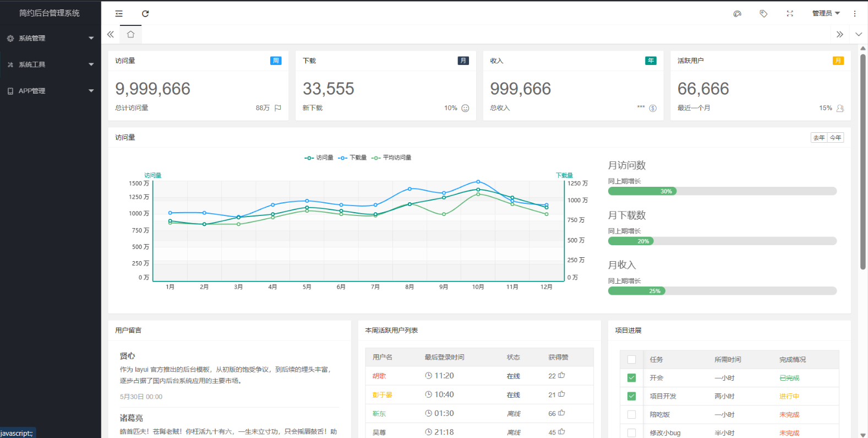Viewport: 868px width, 438px height.
Task: Click the page vertical scrollbar thumb
Action: coord(862,161)
